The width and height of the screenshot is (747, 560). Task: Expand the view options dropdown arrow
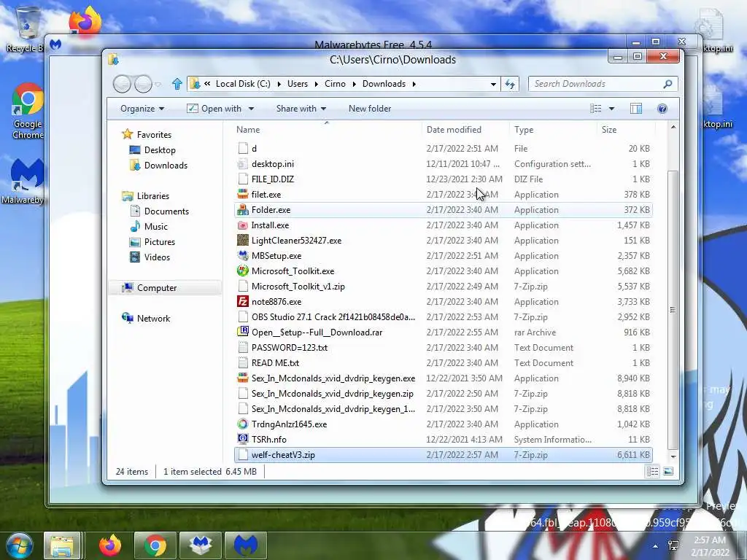pos(612,109)
